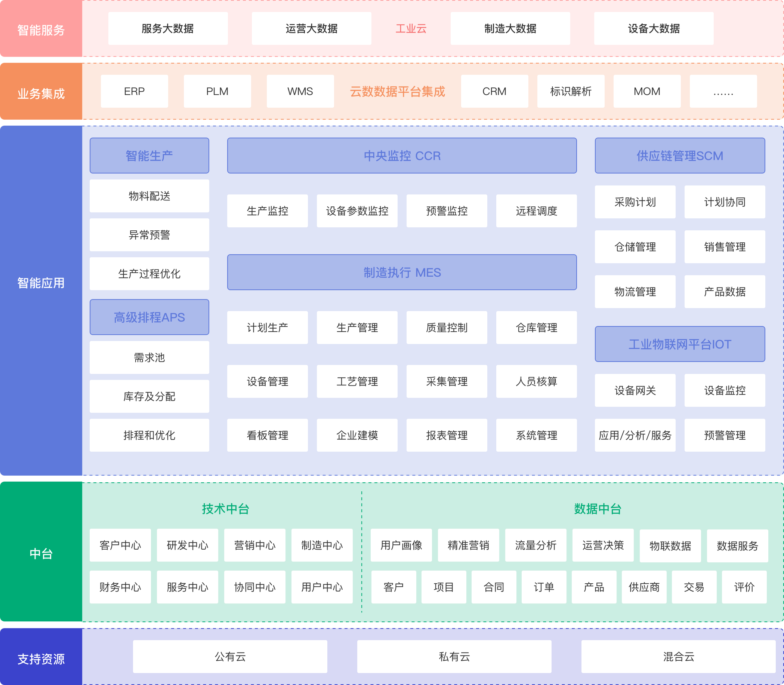Choose the 采购计划 box
This screenshot has height=685, width=784.
[x=635, y=202]
